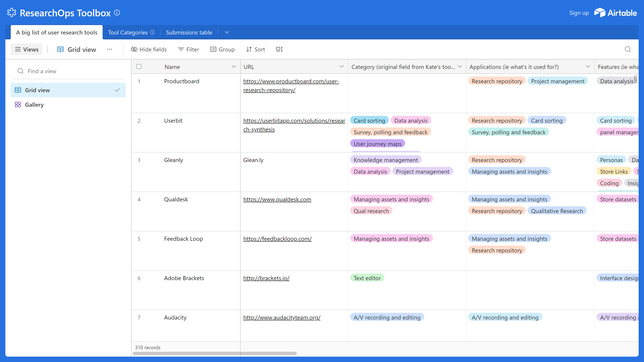Expand more tables chevron after Submissions table
Screen dimensions: 644x362
tap(227, 32)
